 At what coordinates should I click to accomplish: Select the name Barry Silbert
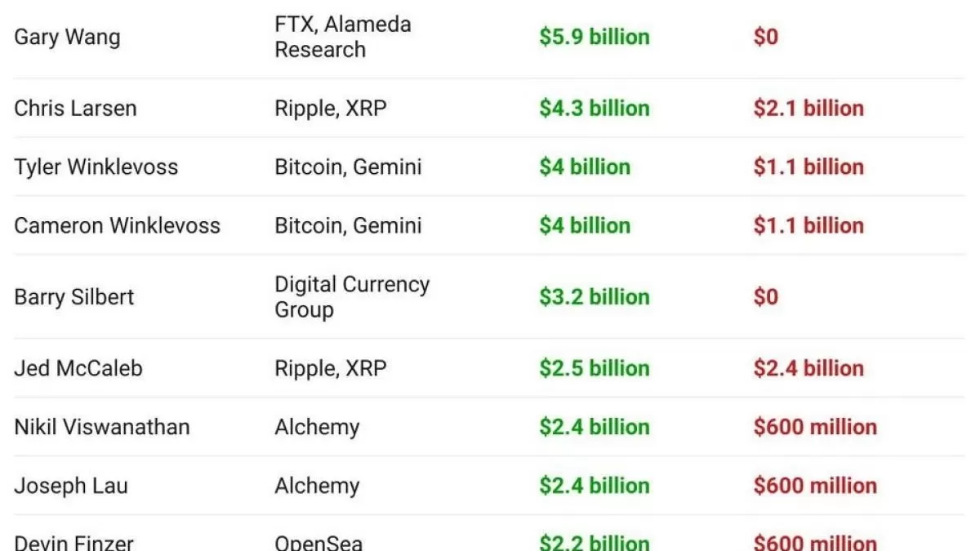click(x=73, y=297)
